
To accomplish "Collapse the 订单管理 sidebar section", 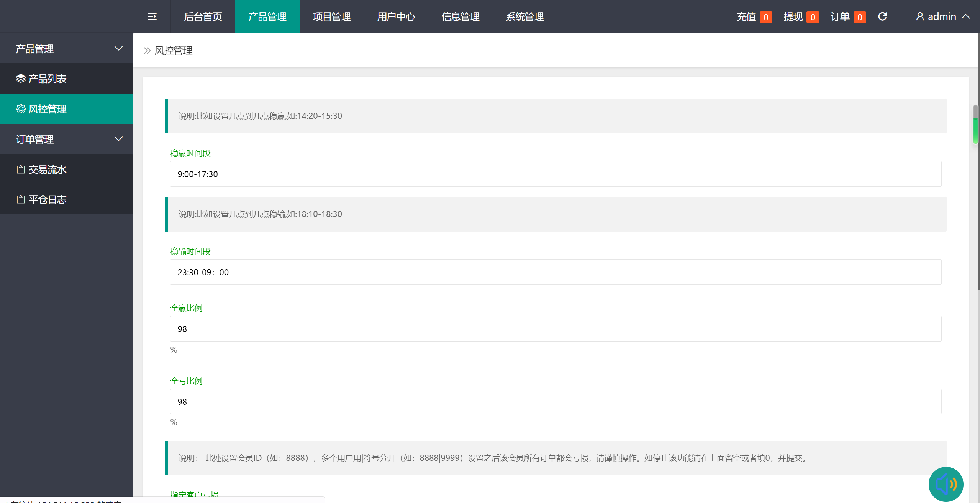I will (118, 139).
